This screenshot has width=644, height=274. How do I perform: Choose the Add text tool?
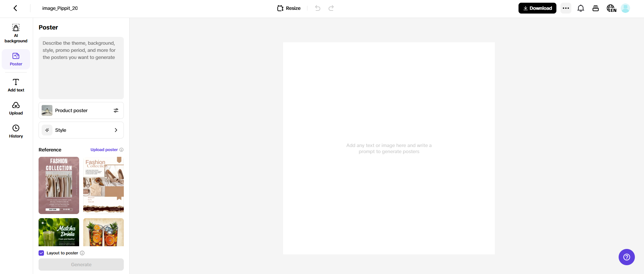coord(16,85)
